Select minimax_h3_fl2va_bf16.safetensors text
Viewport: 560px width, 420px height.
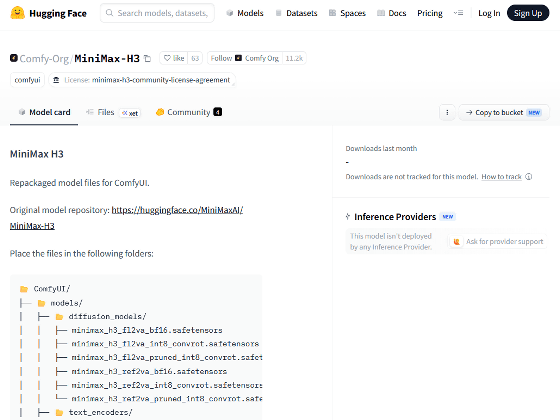pos(147,330)
